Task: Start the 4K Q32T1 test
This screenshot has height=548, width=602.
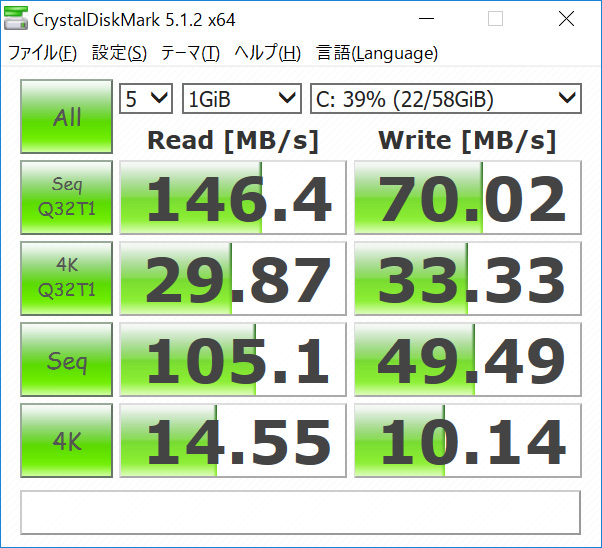Action: point(66,278)
